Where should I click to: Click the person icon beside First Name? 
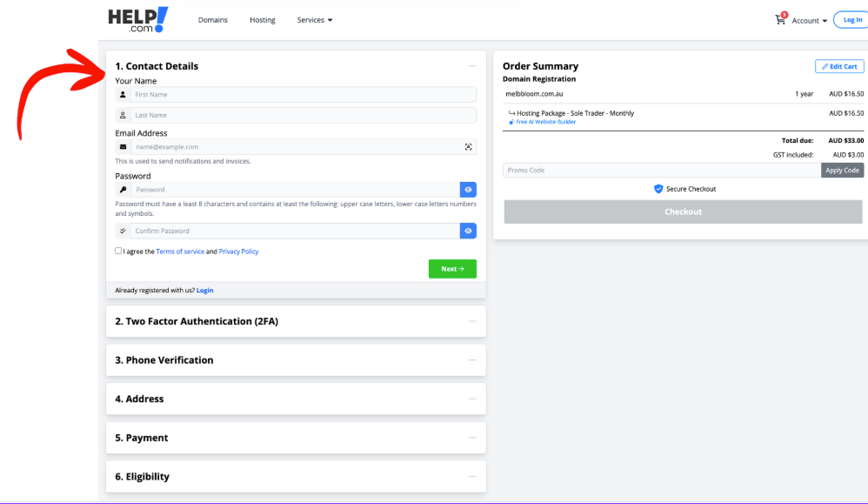coord(123,94)
